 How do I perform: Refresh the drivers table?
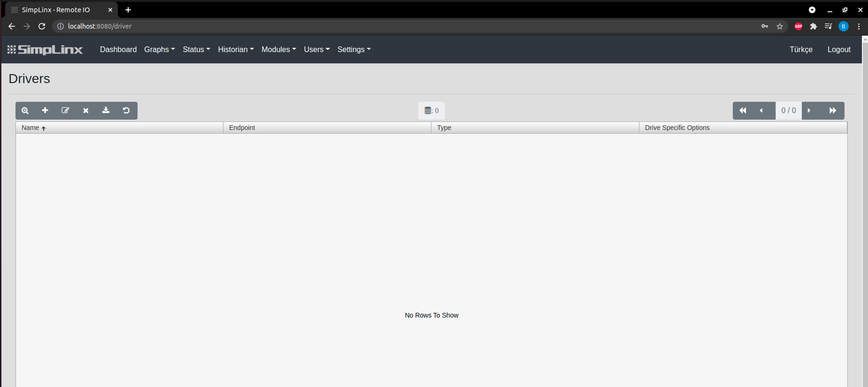tap(126, 110)
